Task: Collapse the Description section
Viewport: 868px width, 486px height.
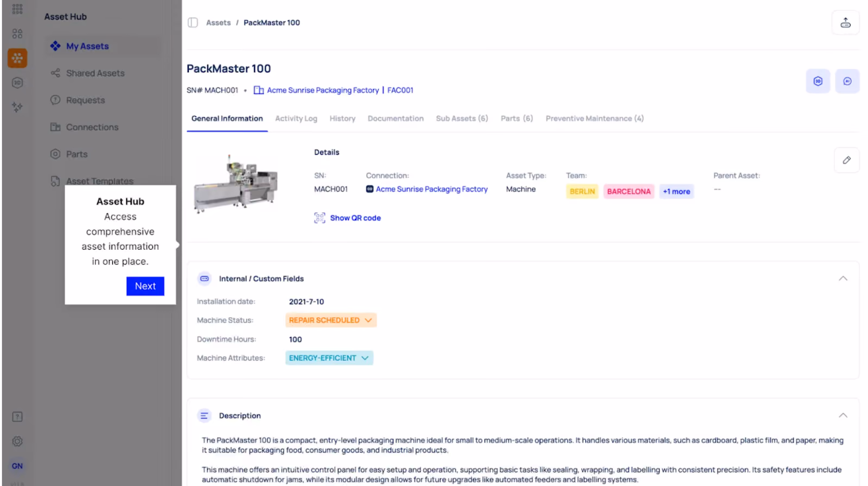Action: pos(843,415)
